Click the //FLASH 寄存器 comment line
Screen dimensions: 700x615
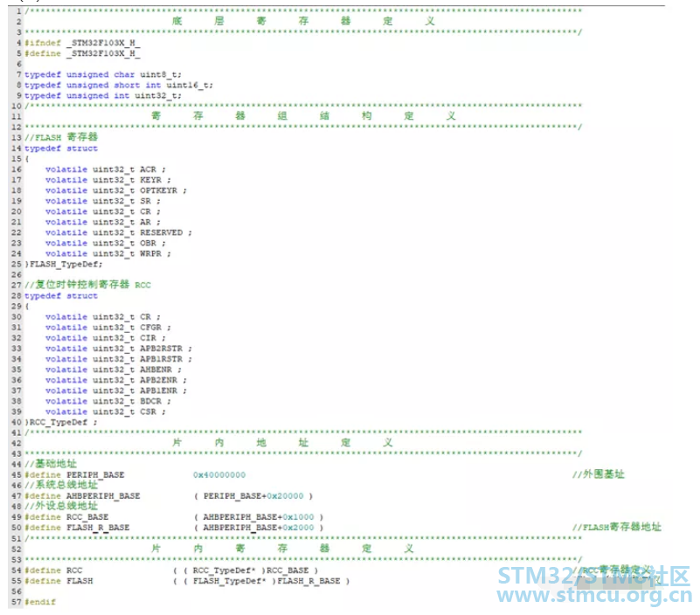[x=63, y=137]
